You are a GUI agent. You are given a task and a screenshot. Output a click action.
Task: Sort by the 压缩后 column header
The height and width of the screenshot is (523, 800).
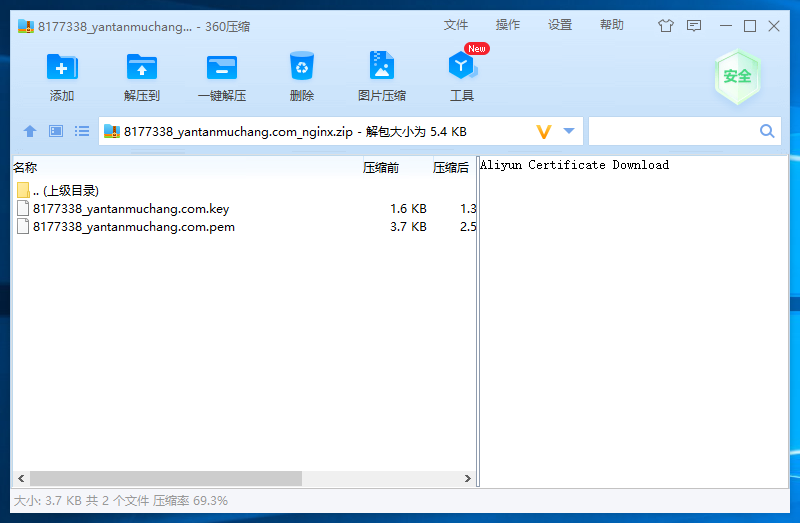pos(454,167)
